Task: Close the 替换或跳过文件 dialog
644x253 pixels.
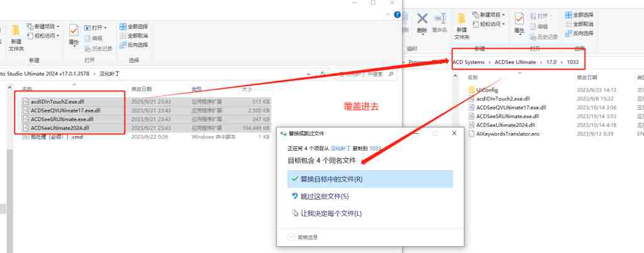Action: point(454,134)
